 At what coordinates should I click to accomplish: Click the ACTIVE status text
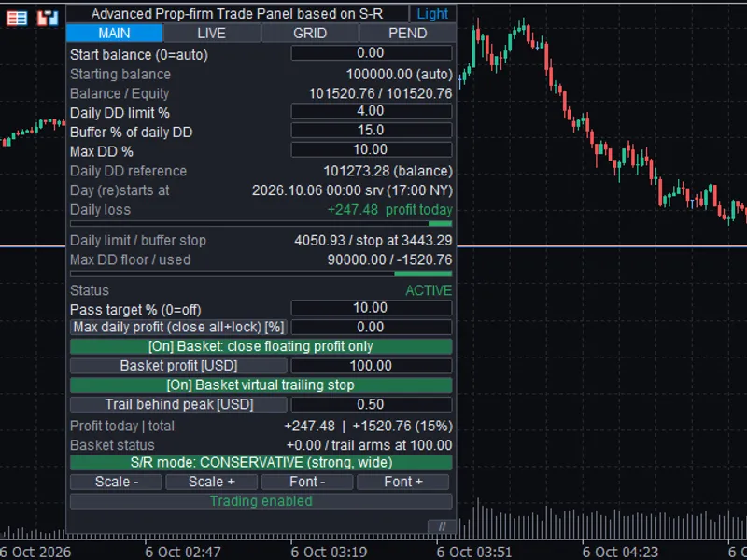point(429,290)
